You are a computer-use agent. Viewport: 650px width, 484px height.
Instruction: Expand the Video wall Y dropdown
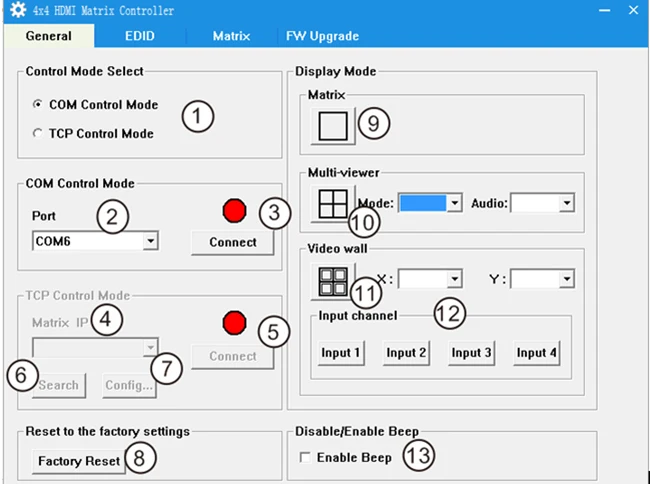542,279
